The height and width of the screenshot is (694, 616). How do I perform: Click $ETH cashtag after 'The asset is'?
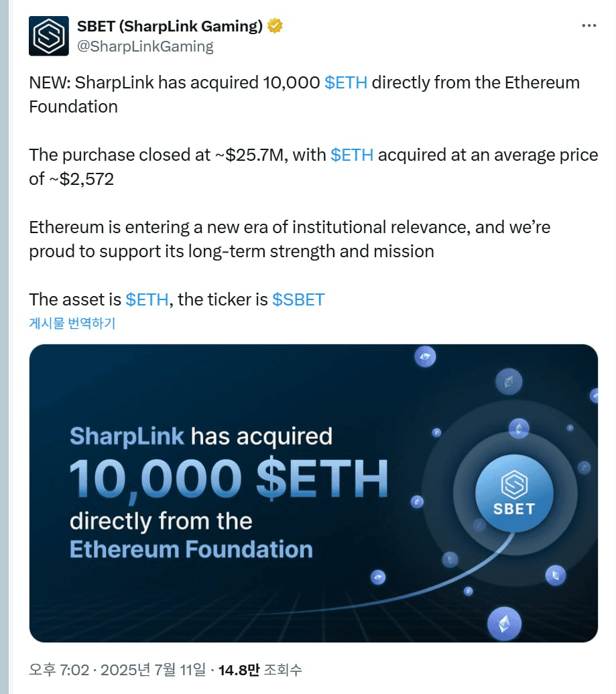[147, 299]
